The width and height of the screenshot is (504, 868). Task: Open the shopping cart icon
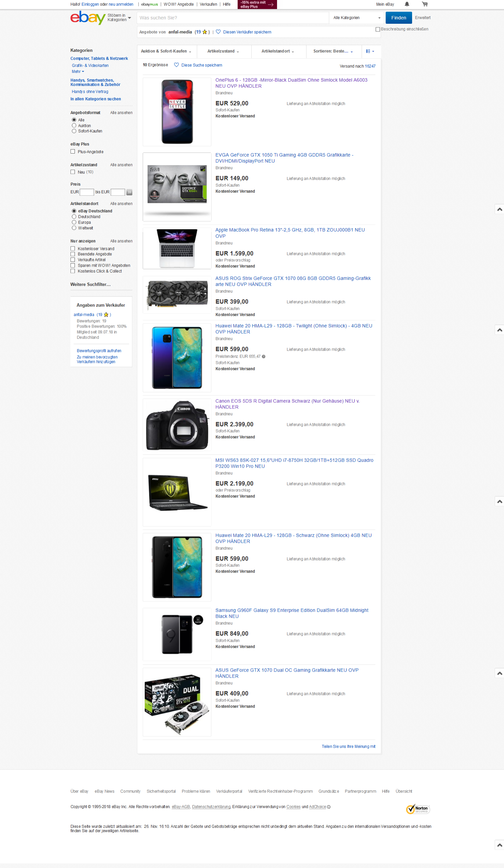pyautogui.click(x=425, y=4)
